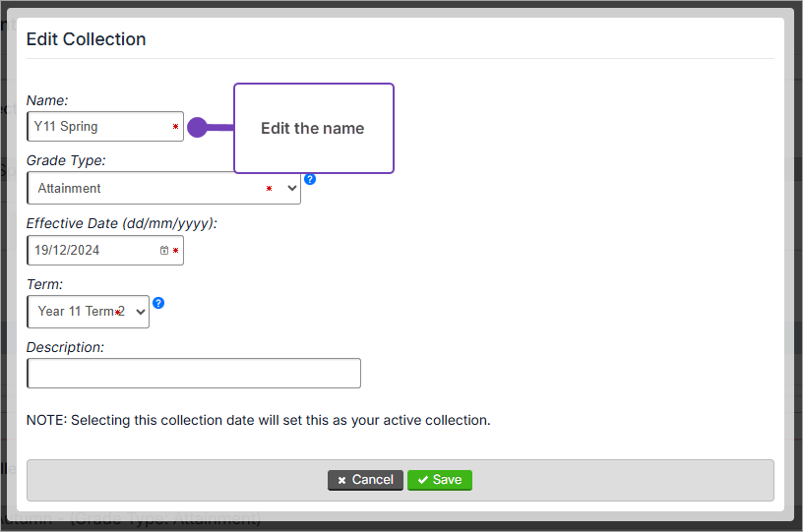Open the Grade Type dropdown

click(x=163, y=188)
